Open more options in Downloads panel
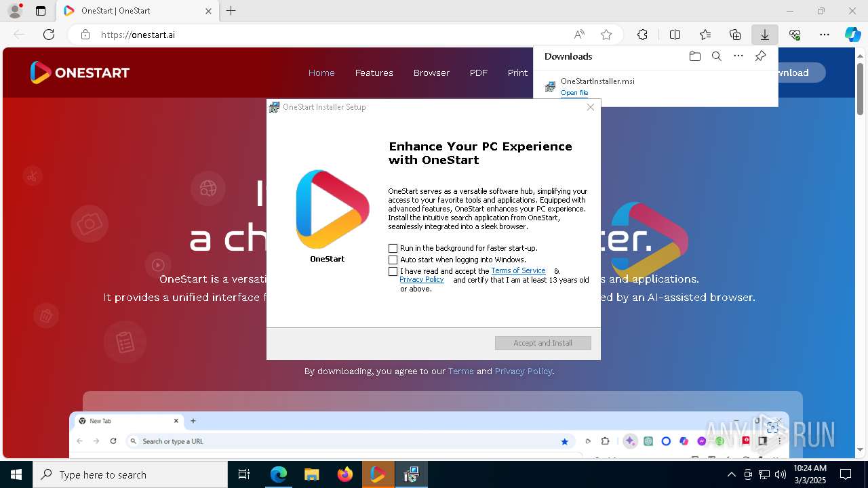 [738, 56]
